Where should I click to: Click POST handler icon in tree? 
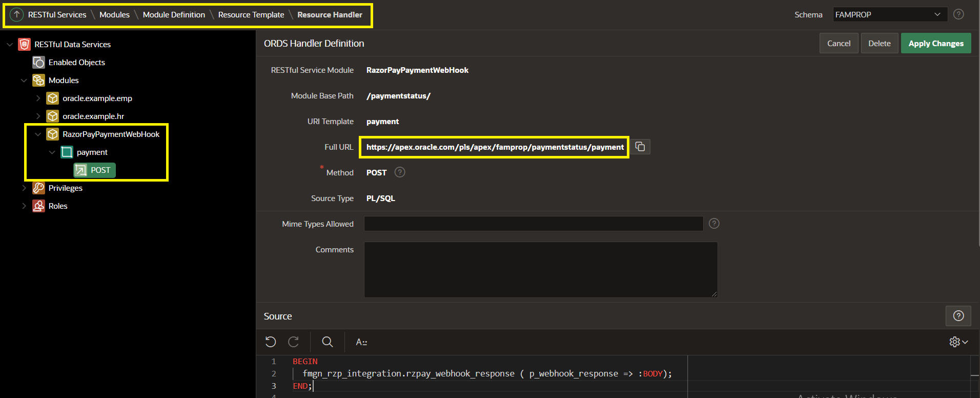coord(80,170)
